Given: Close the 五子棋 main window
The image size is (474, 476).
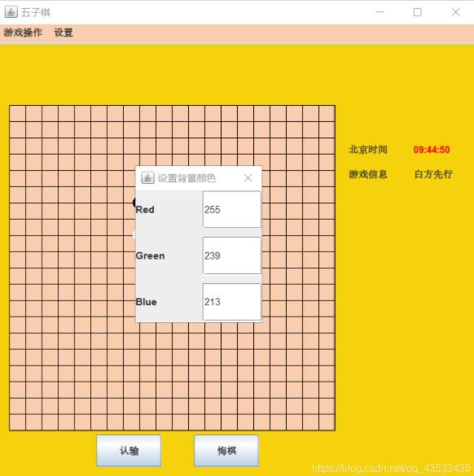Looking at the screenshot, I should [456, 12].
